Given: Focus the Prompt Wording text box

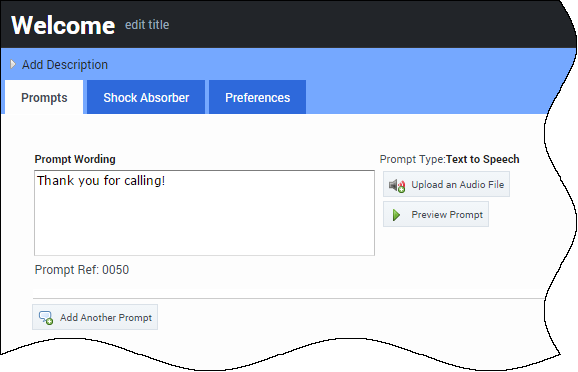Looking at the screenshot, I should pyautogui.click(x=205, y=213).
